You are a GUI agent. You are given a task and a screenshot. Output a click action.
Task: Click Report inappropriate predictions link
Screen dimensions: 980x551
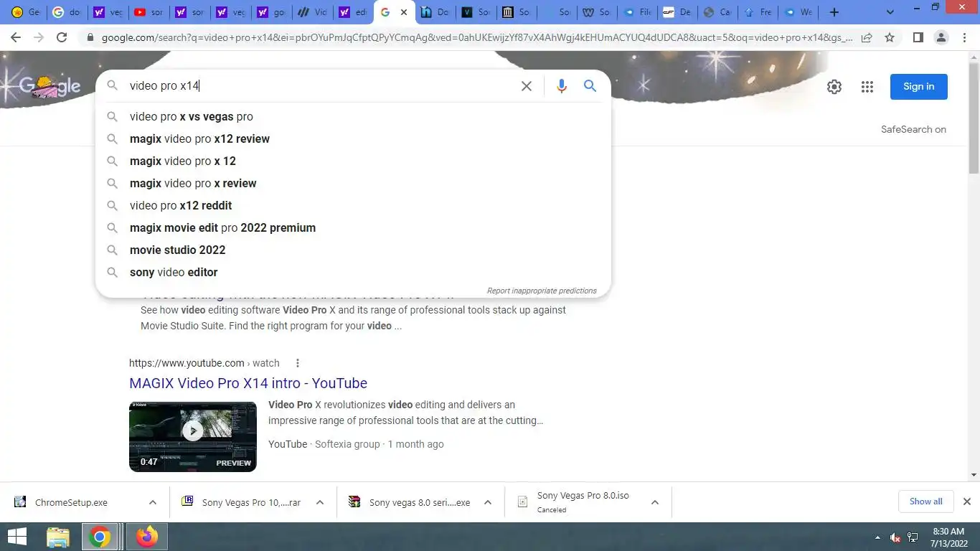(542, 291)
